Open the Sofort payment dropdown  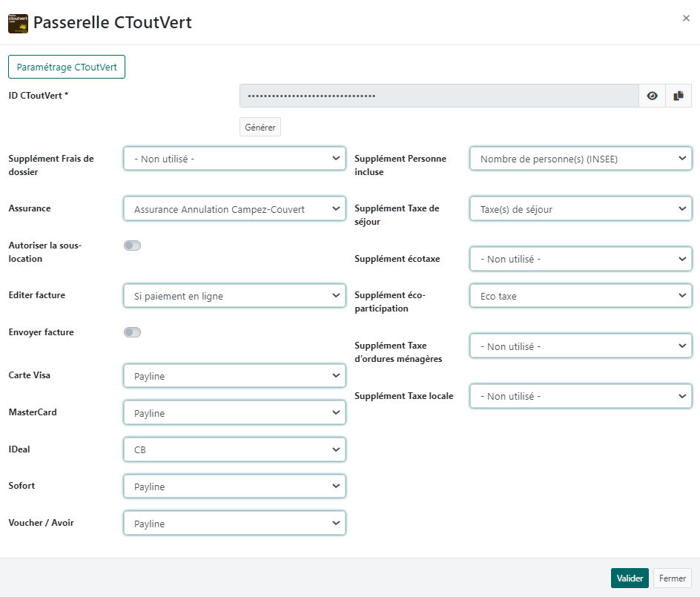(x=234, y=486)
